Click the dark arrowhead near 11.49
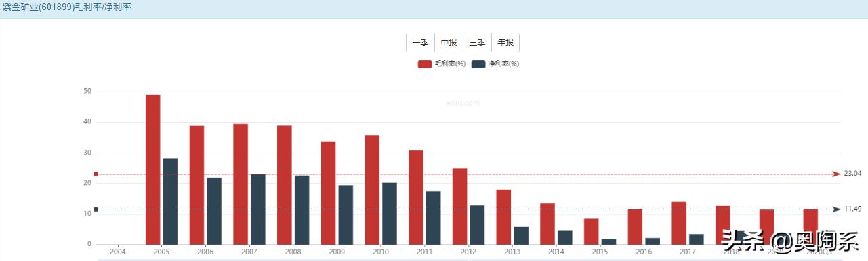This screenshot has width=868, height=261. click(837, 209)
